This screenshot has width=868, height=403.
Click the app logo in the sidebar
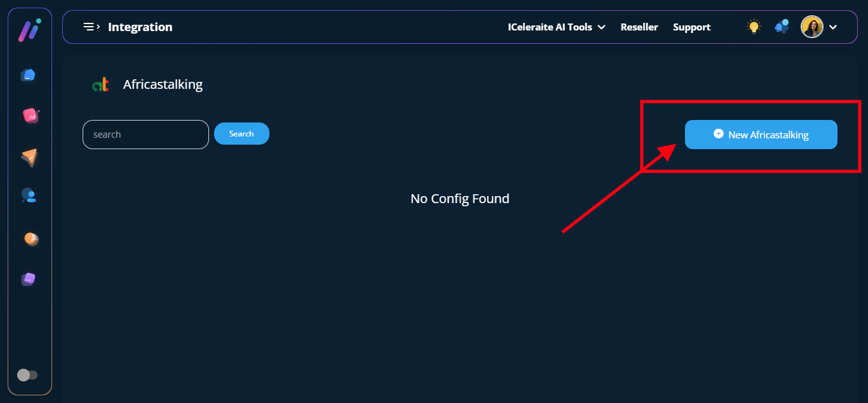[29, 30]
